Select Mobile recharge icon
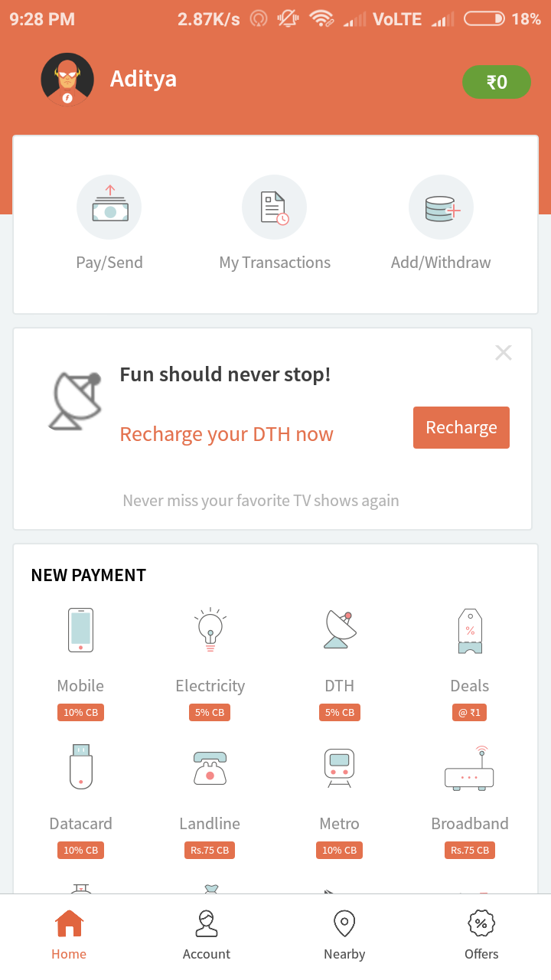Image resolution: width=551 pixels, height=980 pixels. 80,630
